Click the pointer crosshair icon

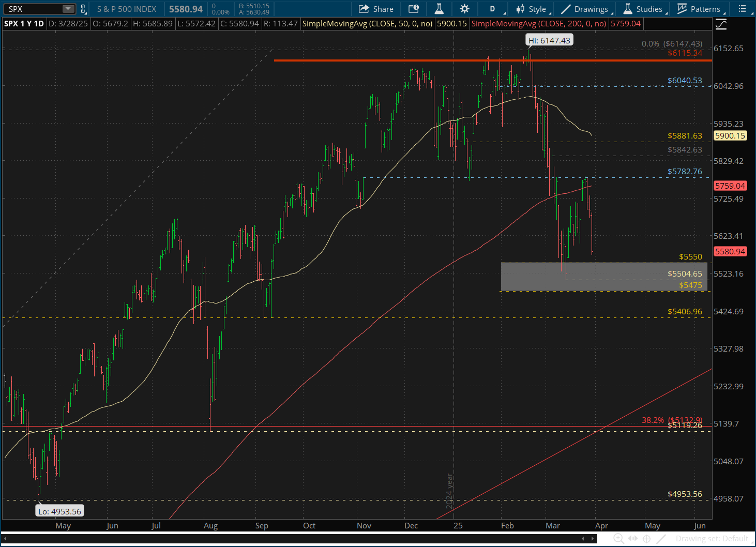pos(646,539)
